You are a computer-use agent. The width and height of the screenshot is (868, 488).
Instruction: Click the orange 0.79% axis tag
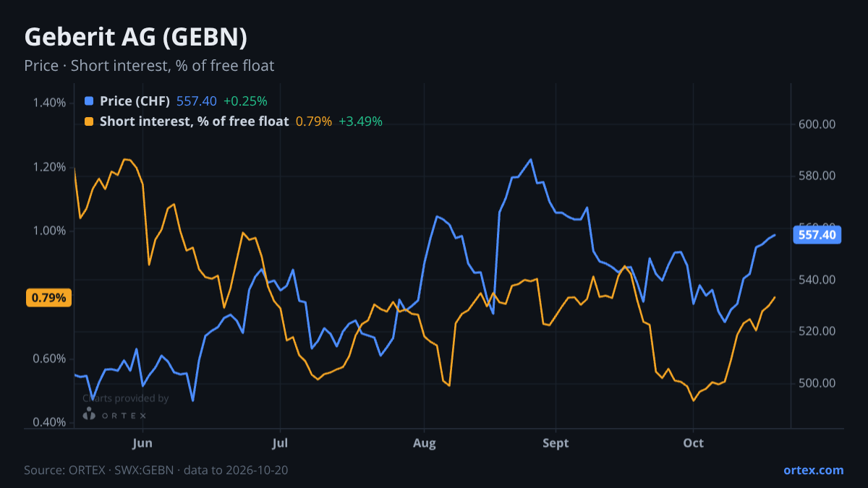point(49,297)
